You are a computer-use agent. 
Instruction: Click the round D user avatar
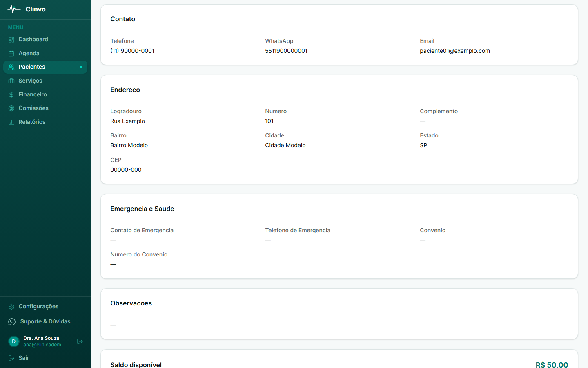[14, 341]
